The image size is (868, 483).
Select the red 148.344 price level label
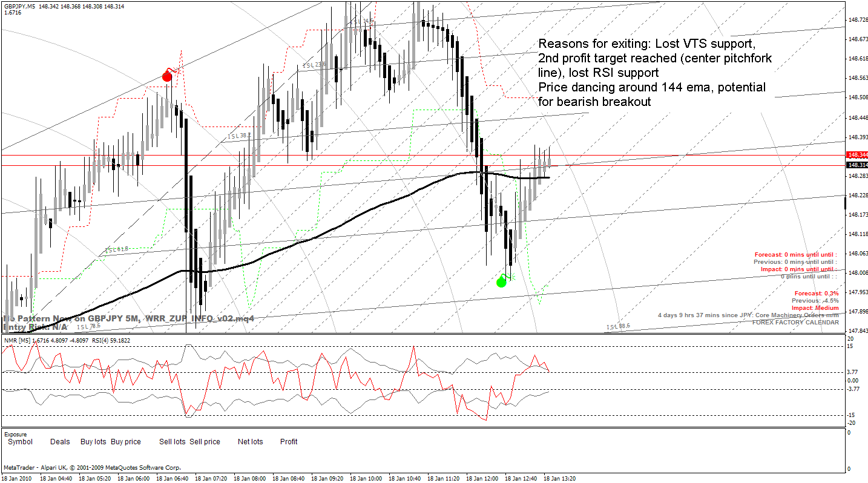(x=858, y=155)
